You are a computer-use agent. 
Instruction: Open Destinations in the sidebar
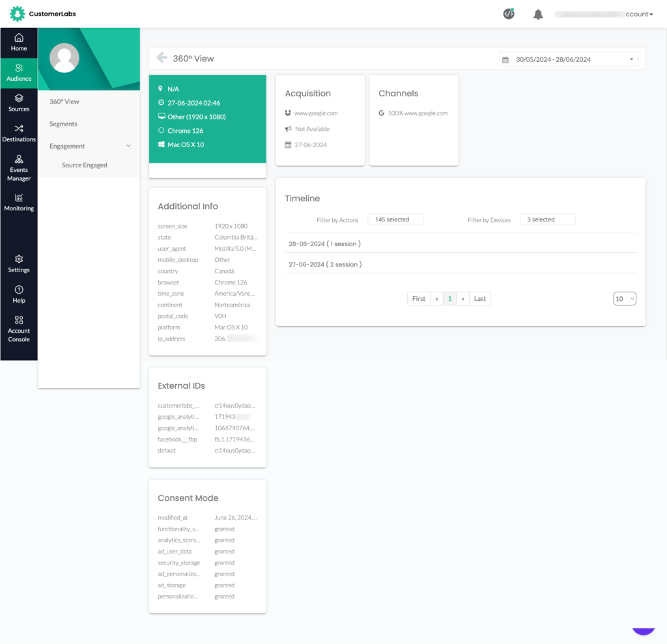(19, 133)
